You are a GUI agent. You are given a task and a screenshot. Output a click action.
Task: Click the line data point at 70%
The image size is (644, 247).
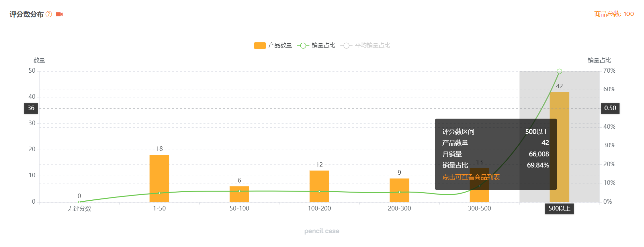tap(559, 71)
